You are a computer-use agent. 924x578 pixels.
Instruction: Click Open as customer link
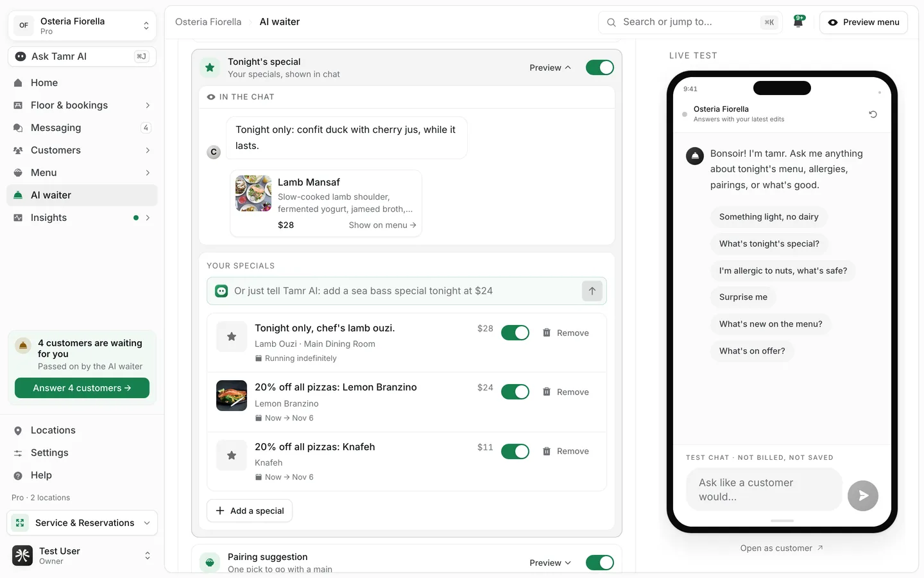coord(782,548)
